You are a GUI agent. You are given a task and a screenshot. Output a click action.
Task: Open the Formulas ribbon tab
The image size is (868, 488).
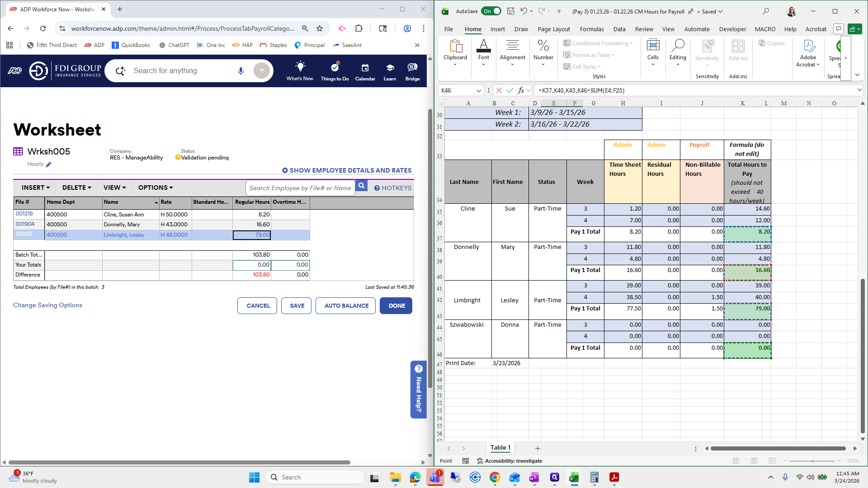(591, 29)
